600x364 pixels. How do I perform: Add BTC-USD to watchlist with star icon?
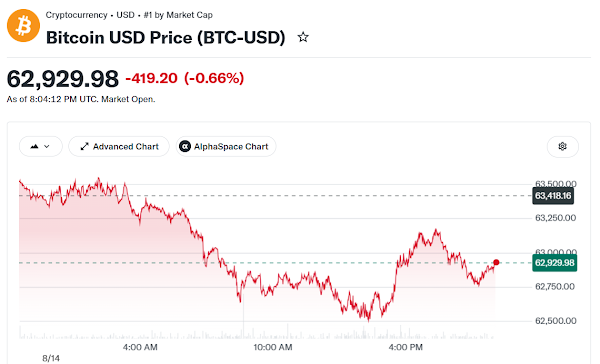(303, 38)
